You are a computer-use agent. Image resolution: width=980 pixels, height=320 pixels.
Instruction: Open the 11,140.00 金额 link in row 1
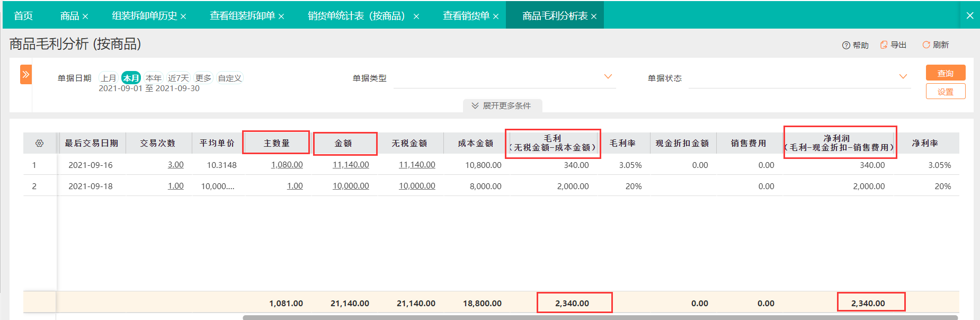tap(351, 165)
